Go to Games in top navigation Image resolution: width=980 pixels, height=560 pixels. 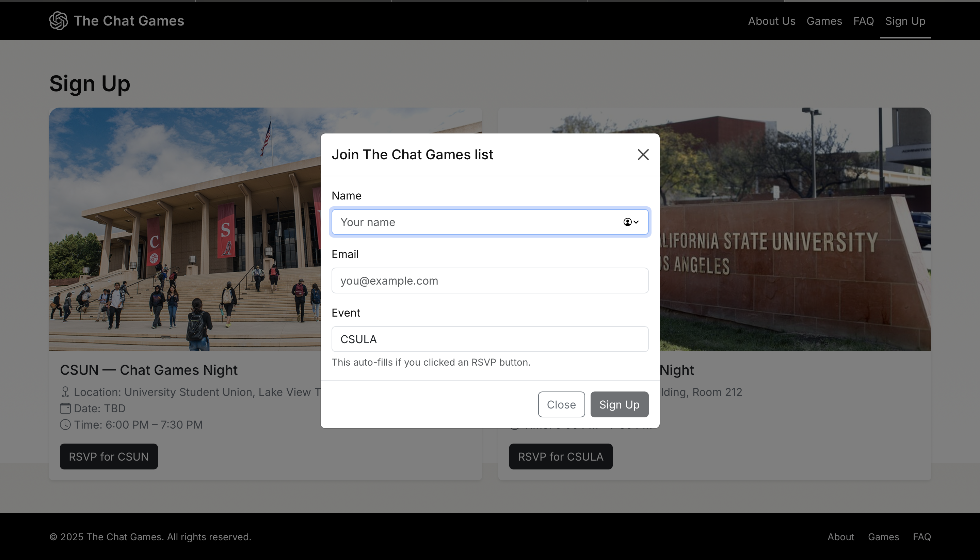pos(824,21)
